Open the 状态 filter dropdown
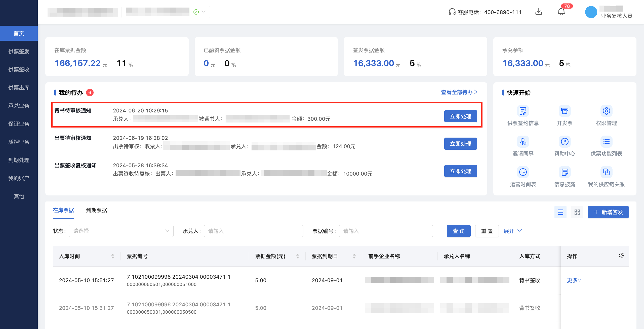Viewport: 644px width, 329px height. pyautogui.click(x=121, y=231)
